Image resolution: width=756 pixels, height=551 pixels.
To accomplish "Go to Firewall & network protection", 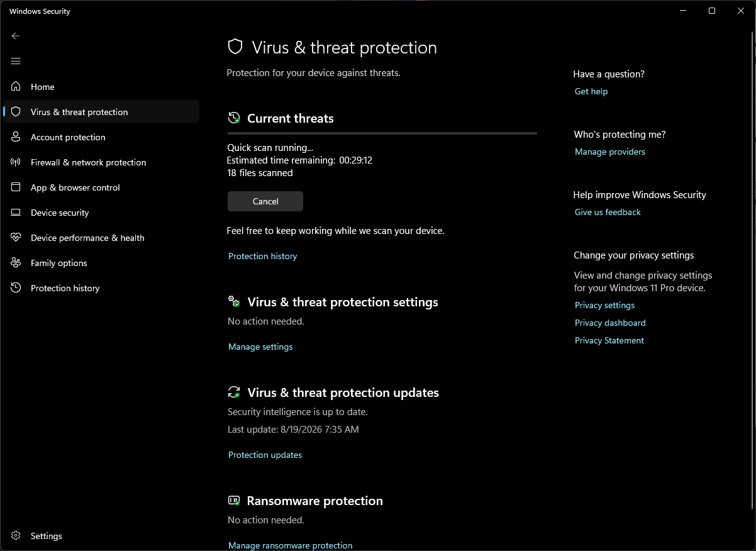I will pyautogui.click(x=101, y=162).
